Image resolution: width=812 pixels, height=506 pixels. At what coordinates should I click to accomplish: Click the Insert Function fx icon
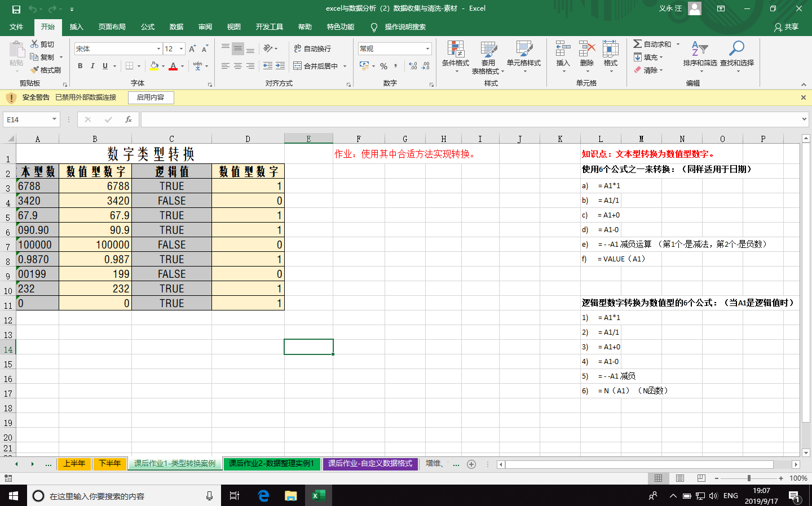(x=129, y=119)
